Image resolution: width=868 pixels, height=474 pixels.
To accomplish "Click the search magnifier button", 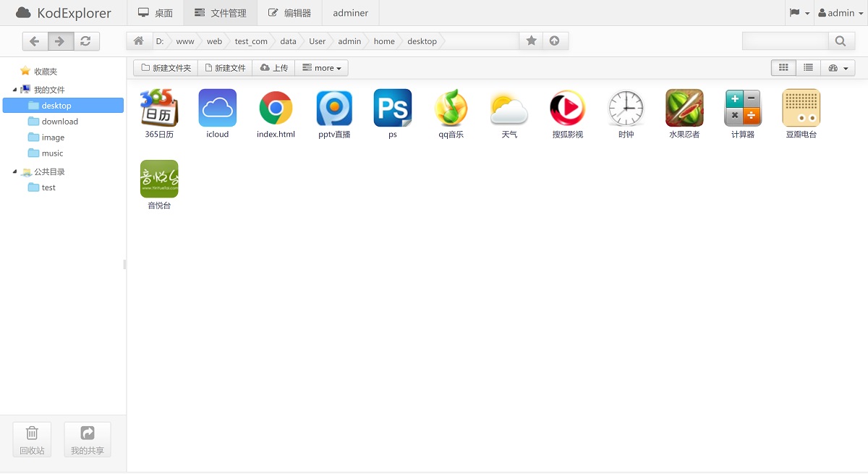I will pyautogui.click(x=841, y=41).
